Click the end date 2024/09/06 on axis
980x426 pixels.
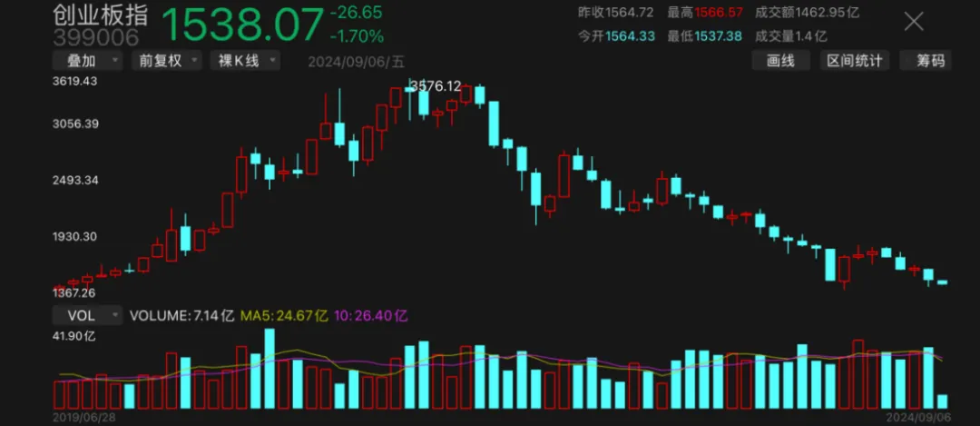click(x=917, y=415)
